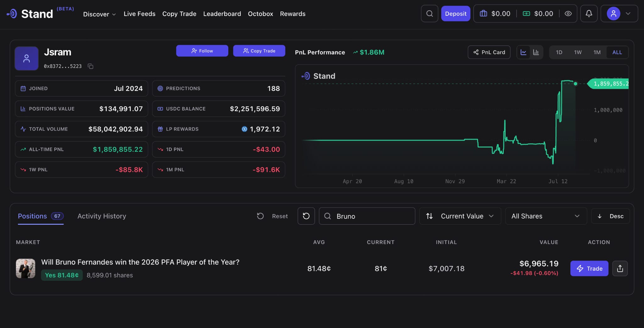Click the $1,859,855.22 all-time PnL value

(118, 150)
